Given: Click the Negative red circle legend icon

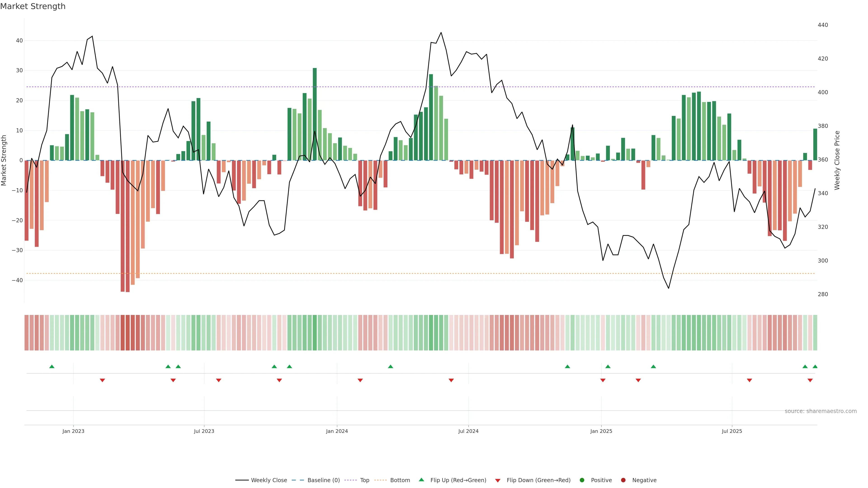Looking at the screenshot, I should click(x=623, y=480).
